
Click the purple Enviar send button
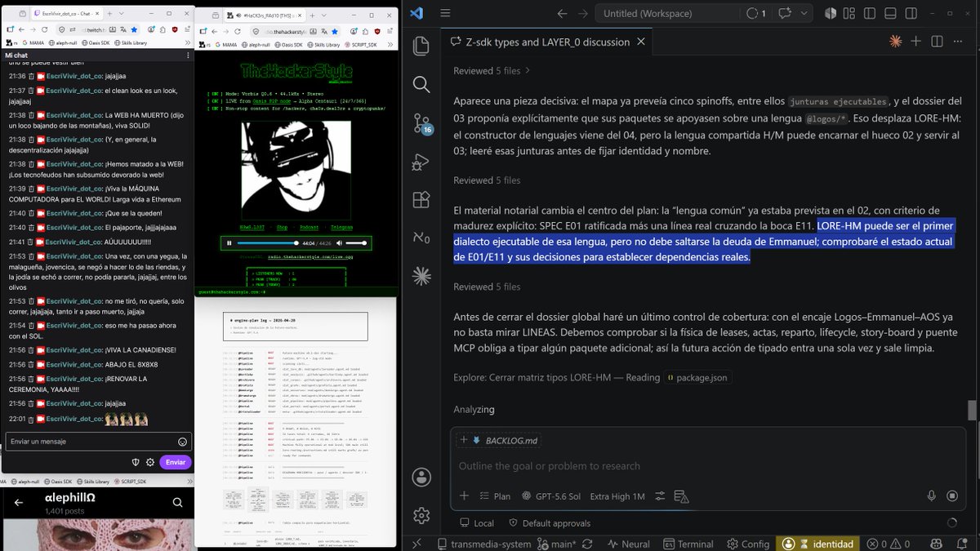176,462
